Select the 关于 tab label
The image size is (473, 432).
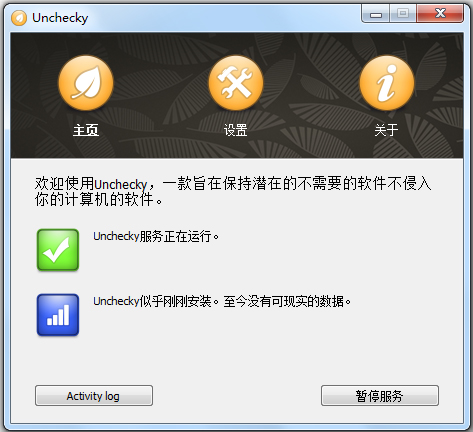[386, 130]
